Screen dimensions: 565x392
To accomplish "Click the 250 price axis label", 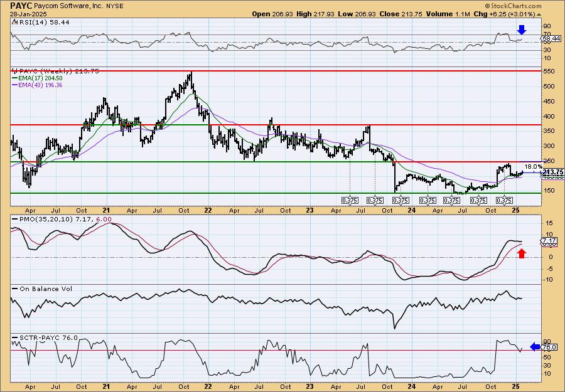I will 549,161.
